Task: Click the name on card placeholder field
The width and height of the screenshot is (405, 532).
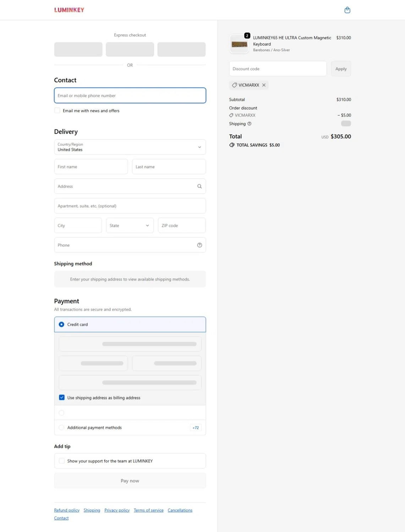Action: 130,383
